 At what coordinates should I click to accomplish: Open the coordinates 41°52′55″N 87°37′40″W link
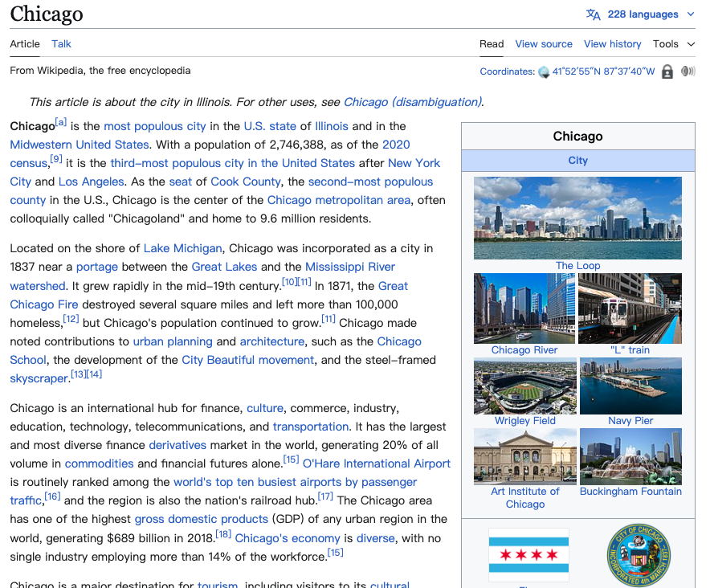point(603,71)
